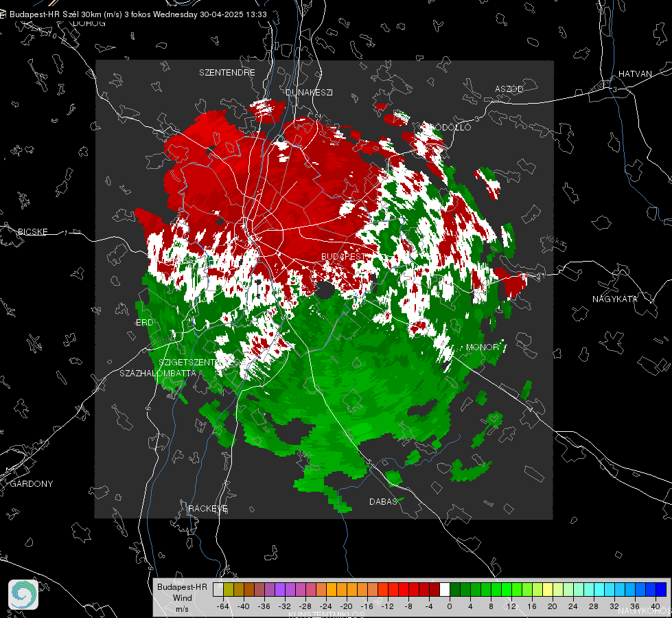Click the Budapest-HR Wind m/s legend title
This screenshot has height=618, width=672.
pyautogui.click(x=182, y=598)
